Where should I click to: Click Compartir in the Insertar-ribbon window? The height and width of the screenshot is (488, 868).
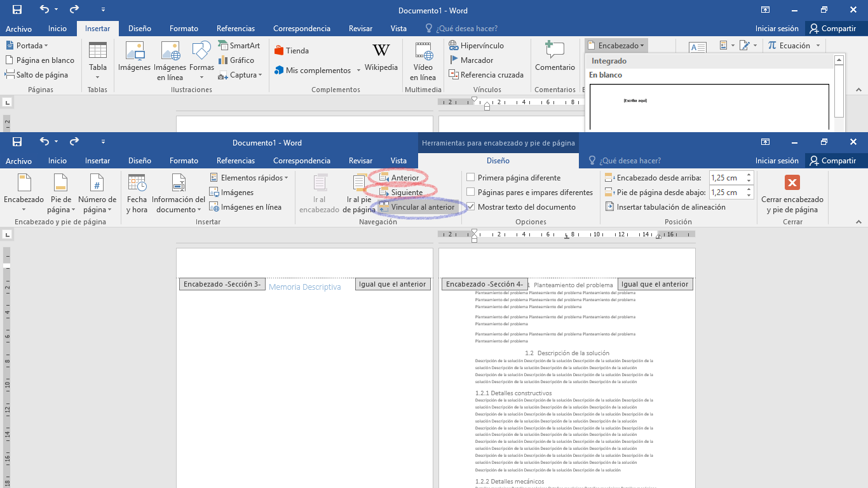point(832,29)
